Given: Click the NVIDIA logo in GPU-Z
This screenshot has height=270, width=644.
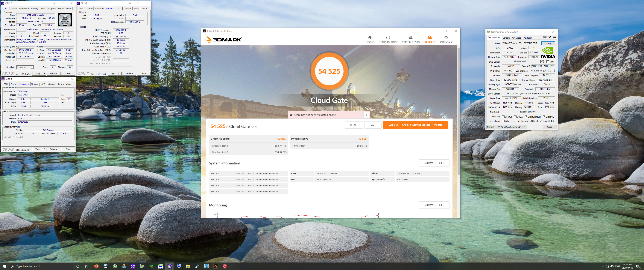Looking at the screenshot, I should tap(548, 53).
